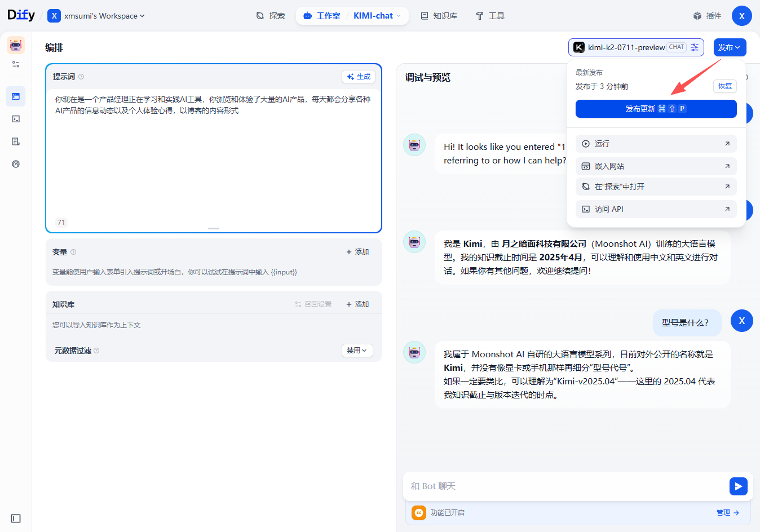
Task: Open 召回设置 for the knowledge base
Action: tap(313, 304)
